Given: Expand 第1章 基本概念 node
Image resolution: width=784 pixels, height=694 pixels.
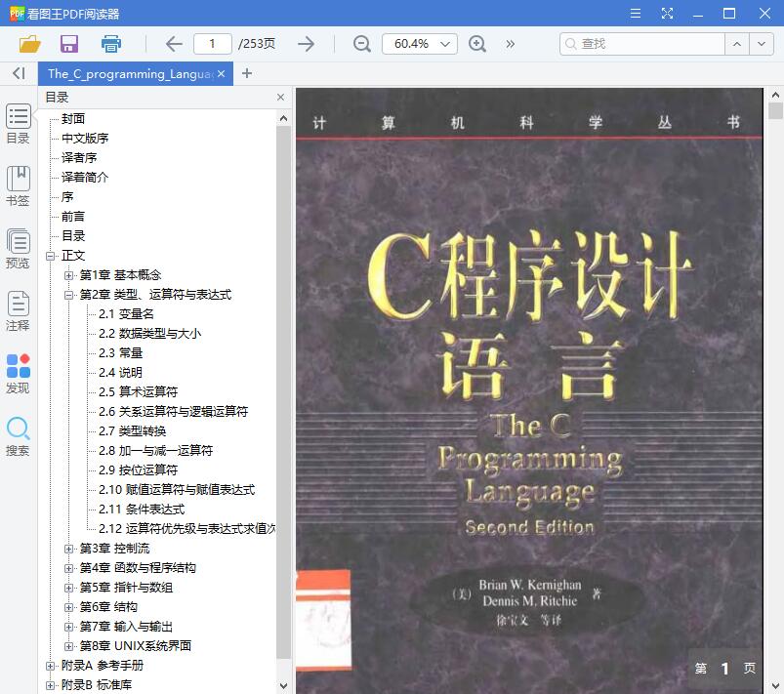Looking at the screenshot, I should point(68,275).
